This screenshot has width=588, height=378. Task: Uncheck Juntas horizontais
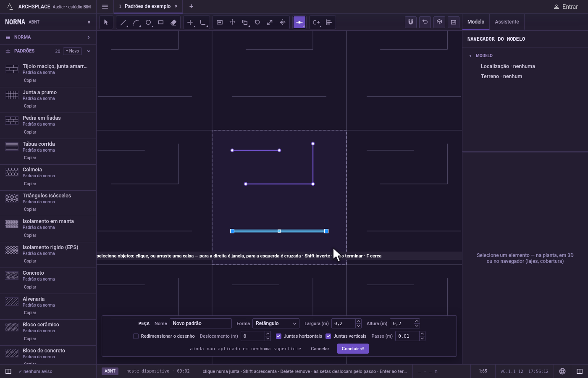coord(278,336)
